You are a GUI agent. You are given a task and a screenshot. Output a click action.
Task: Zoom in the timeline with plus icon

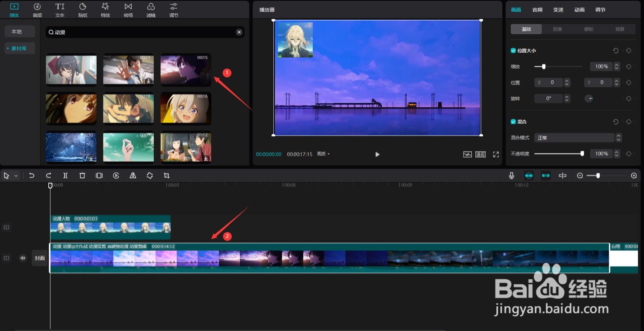[634, 175]
